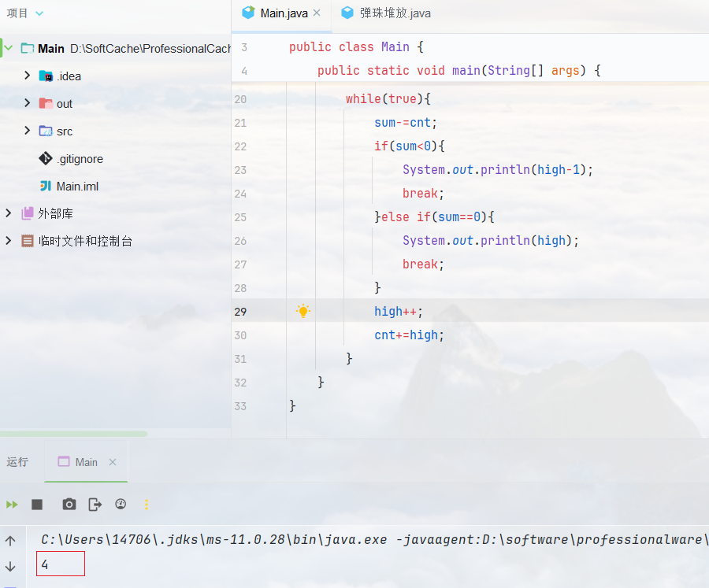The image size is (709, 588).
Task: Click the Rerun button in Run toolbar
Action: click(x=12, y=505)
